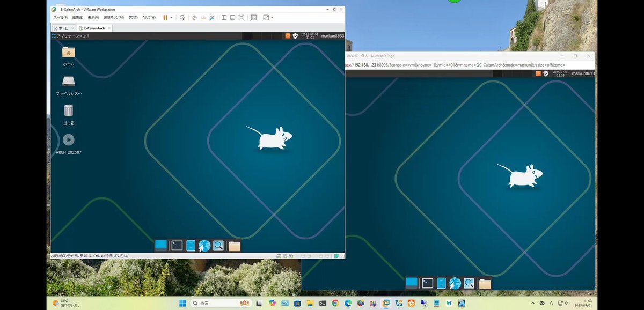Open console view icon in VMware toolbar
The width and height of the screenshot is (644, 310).
[x=253, y=17]
